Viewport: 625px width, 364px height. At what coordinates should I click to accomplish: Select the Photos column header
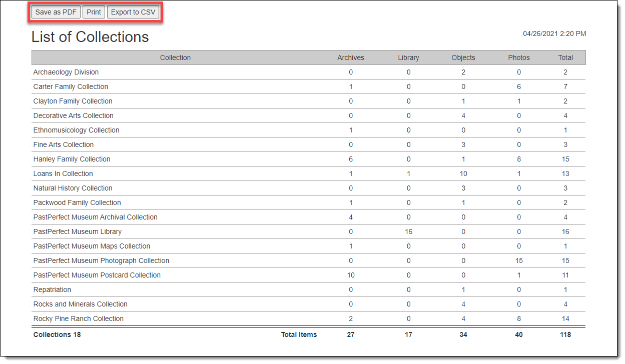click(518, 57)
